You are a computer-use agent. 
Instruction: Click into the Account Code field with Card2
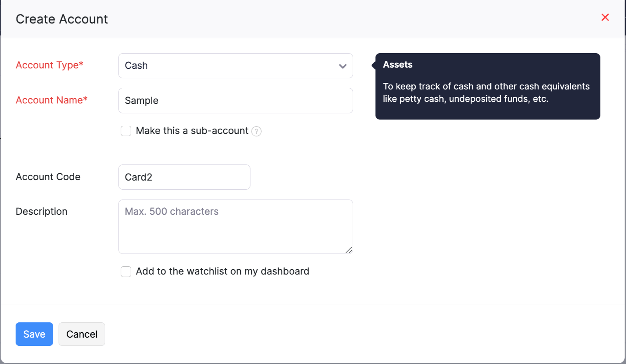point(184,177)
